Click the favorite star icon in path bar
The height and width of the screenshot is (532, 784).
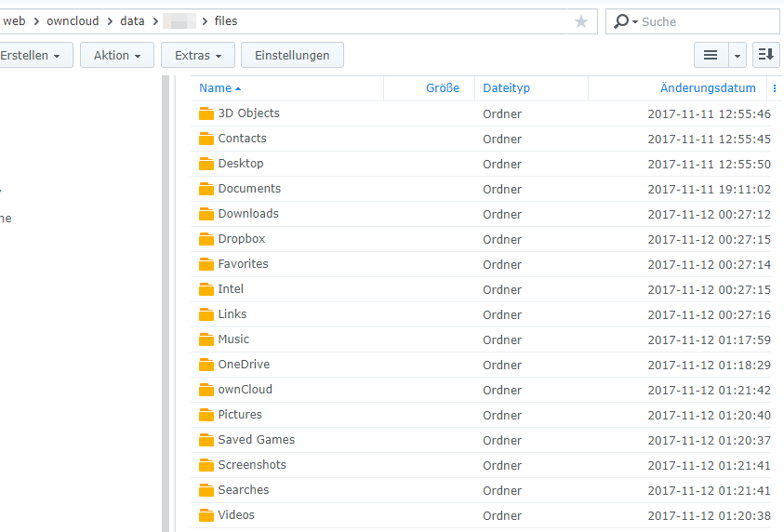click(x=581, y=21)
